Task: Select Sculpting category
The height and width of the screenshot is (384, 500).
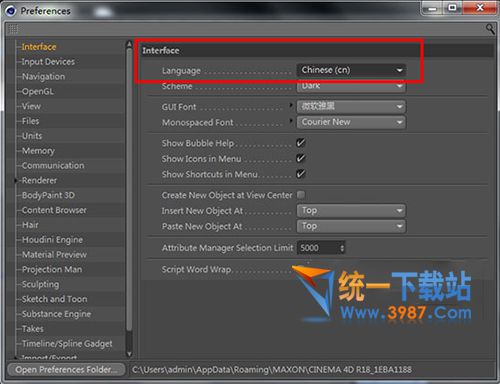Action: 40,284
